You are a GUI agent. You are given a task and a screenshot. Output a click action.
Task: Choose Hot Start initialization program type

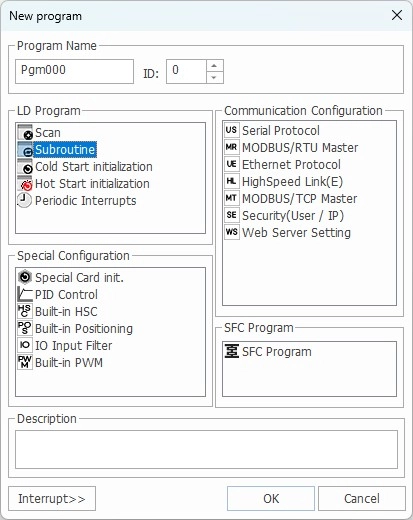92,184
